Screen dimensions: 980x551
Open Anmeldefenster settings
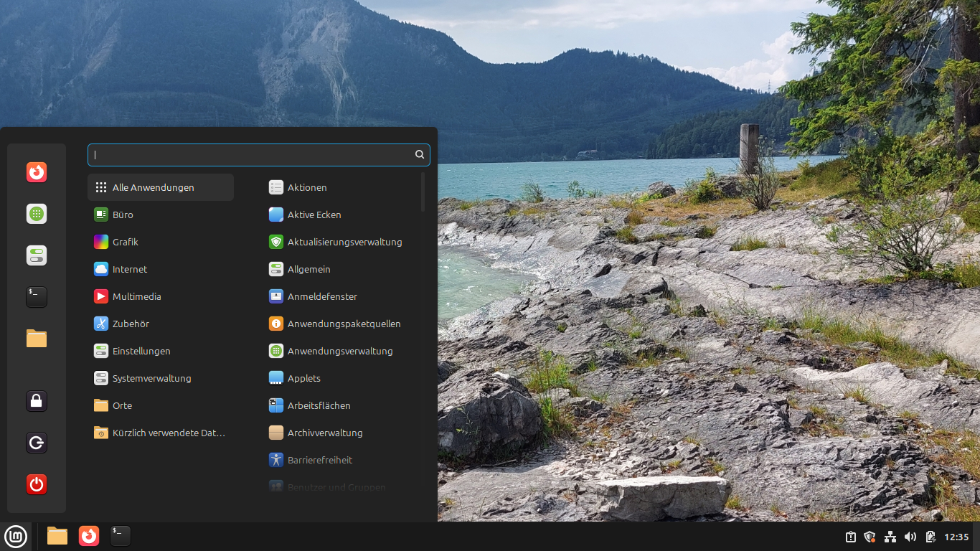tap(341, 296)
